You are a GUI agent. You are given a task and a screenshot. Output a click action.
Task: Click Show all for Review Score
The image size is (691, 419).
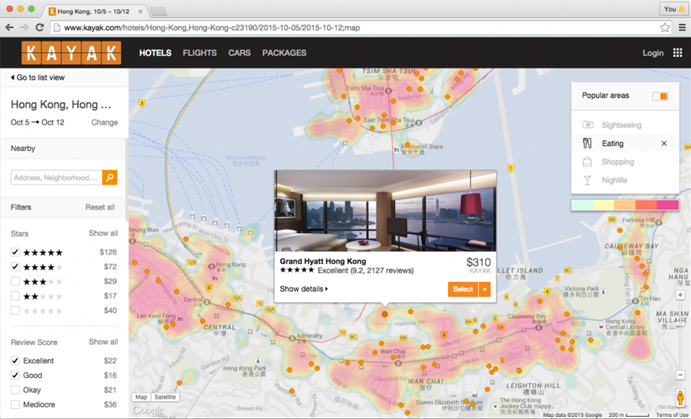click(x=103, y=342)
